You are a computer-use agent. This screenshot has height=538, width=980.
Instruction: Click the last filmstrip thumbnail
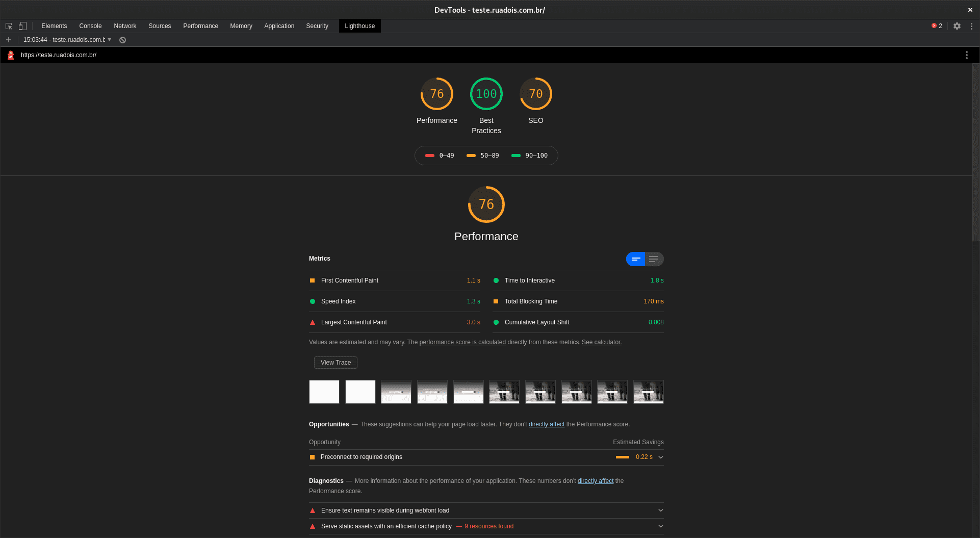coord(649,392)
